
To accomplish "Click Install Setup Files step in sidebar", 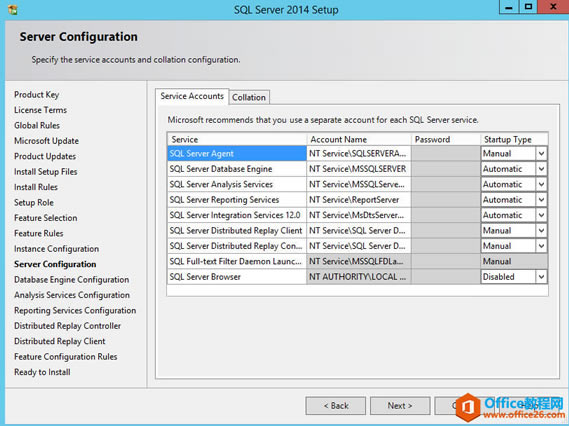I will (x=45, y=172).
